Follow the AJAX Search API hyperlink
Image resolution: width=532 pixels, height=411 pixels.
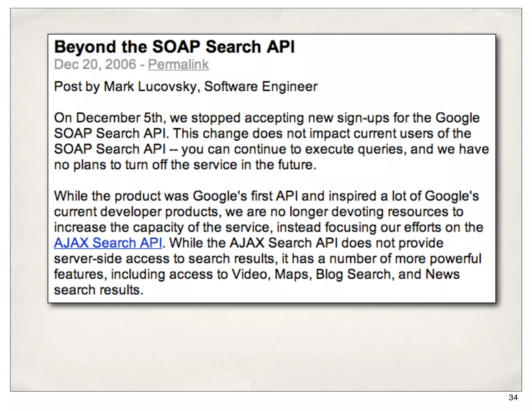click(x=108, y=243)
